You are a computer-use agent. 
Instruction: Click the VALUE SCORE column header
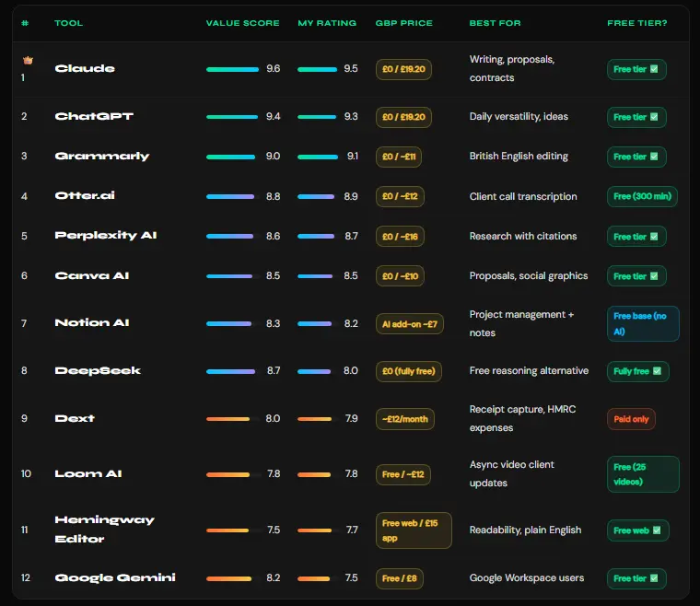(x=242, y=23)
